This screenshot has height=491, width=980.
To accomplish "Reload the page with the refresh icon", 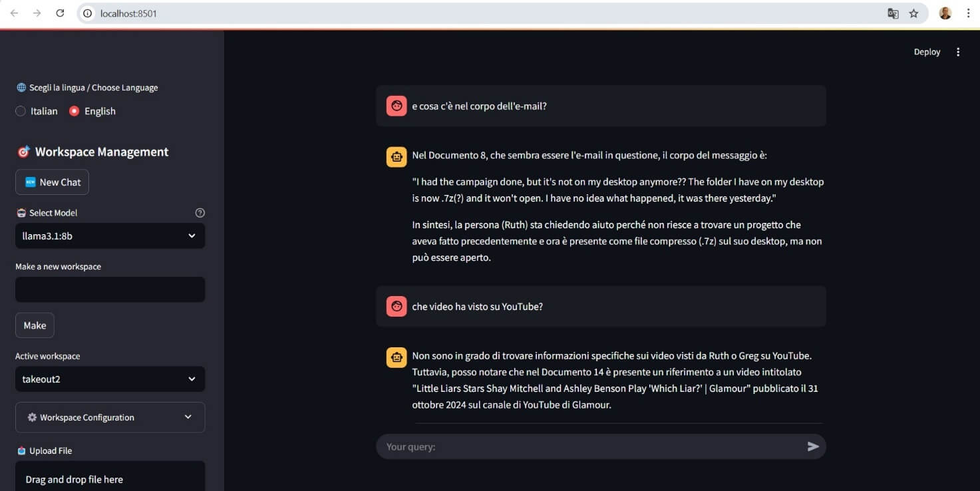I will 60,13.
